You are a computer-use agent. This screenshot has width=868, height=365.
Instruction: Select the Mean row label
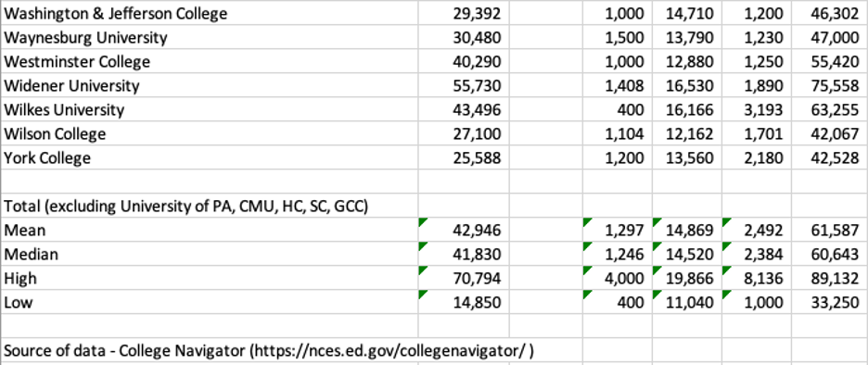click(210, 230)
